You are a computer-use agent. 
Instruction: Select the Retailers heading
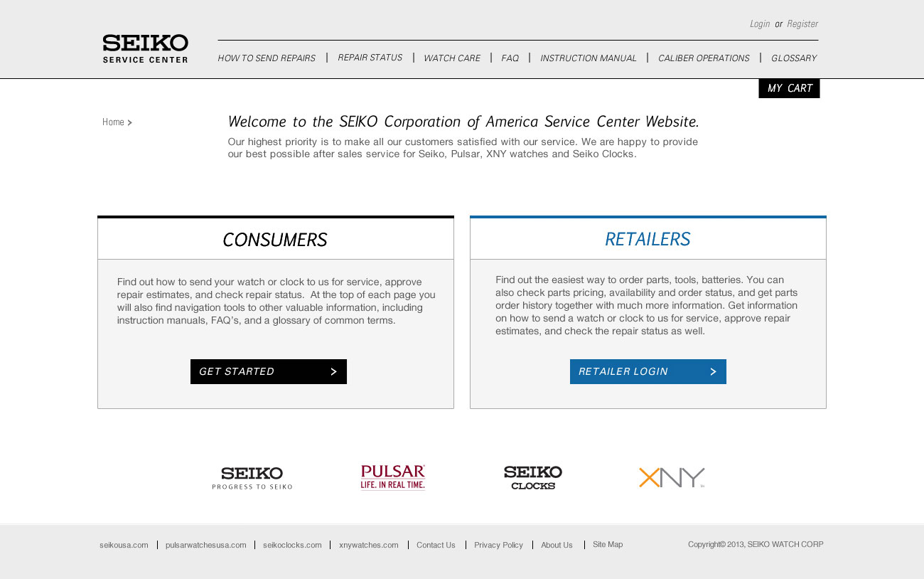tap(648, 240)
